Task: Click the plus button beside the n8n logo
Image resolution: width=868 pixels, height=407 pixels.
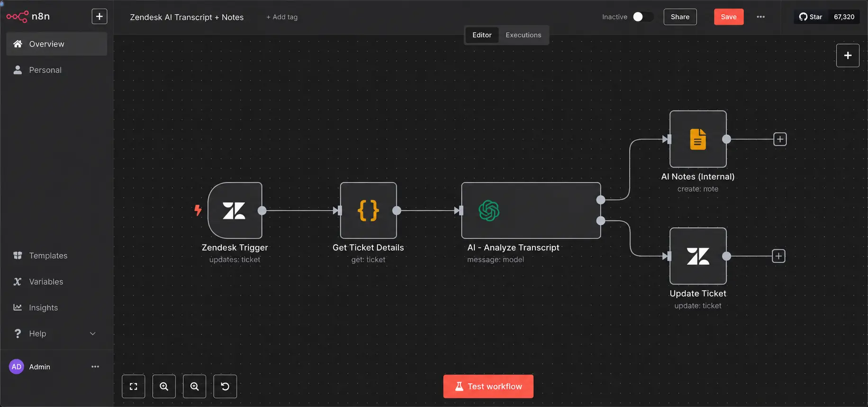Action: point(99,17)
